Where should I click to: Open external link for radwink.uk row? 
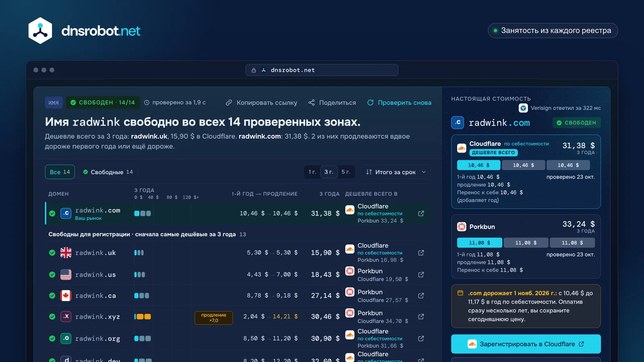(x=421, y=253)
